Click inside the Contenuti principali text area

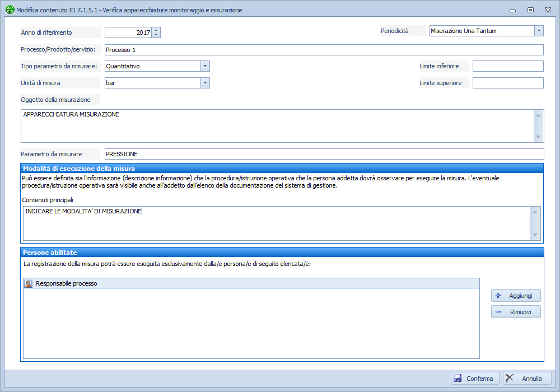(x=274, y=223)
